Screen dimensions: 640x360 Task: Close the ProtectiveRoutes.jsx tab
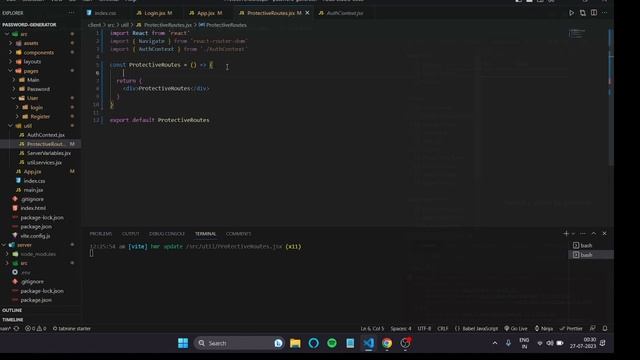307,13
